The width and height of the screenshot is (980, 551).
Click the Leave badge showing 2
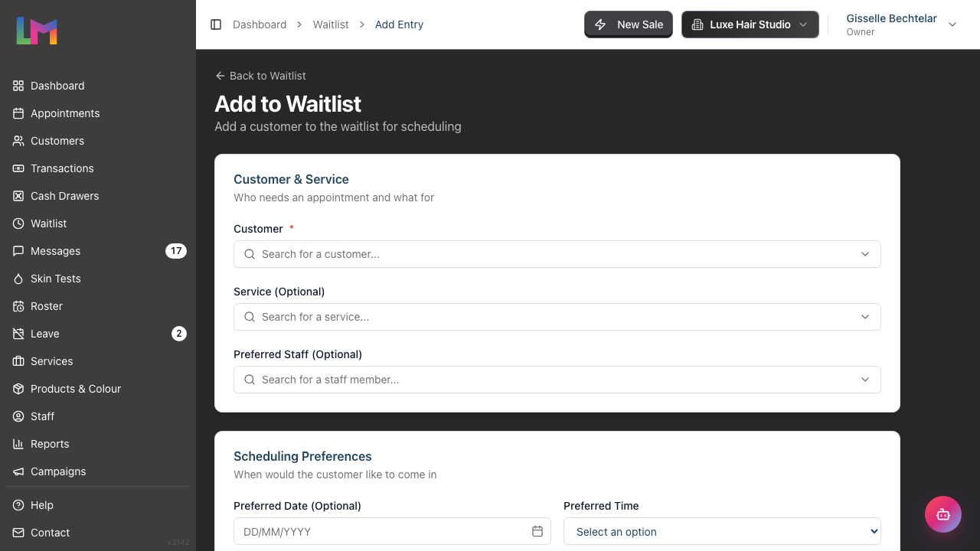pos(179,334)
